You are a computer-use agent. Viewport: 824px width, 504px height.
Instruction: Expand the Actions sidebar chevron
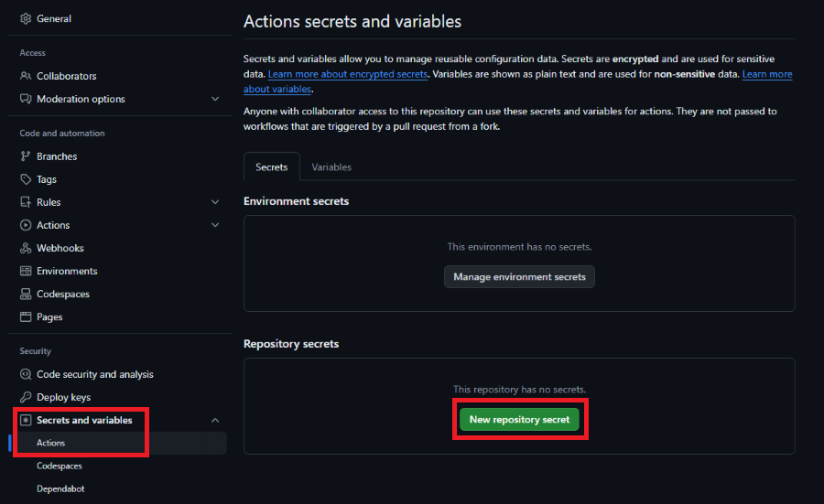[215, 225]
